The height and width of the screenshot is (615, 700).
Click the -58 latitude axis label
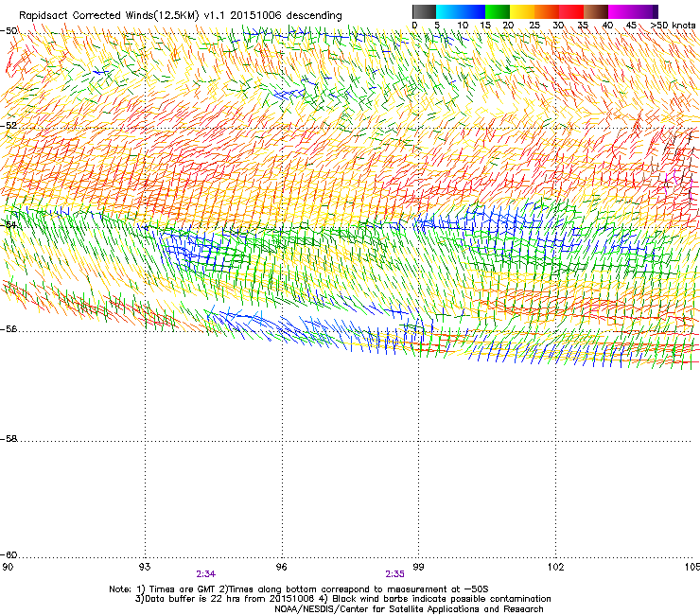pos(9,439)
